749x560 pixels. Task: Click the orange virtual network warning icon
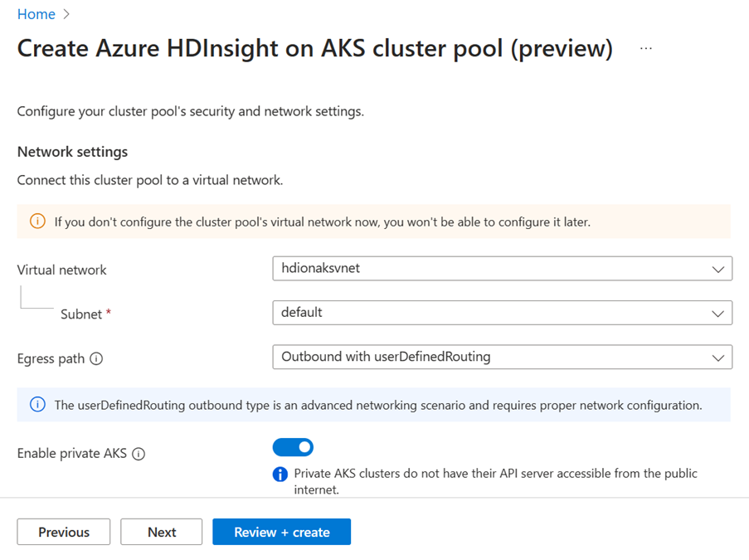(37, 222)
